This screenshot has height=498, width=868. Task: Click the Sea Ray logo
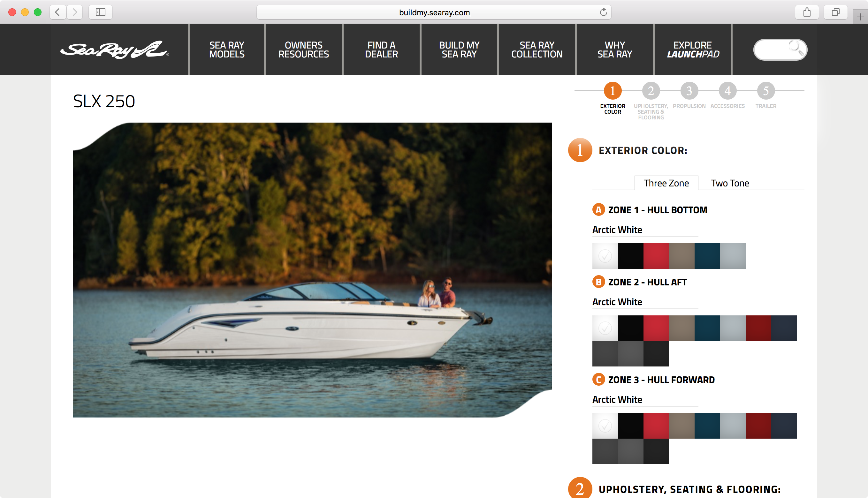[x=115, y=50]
